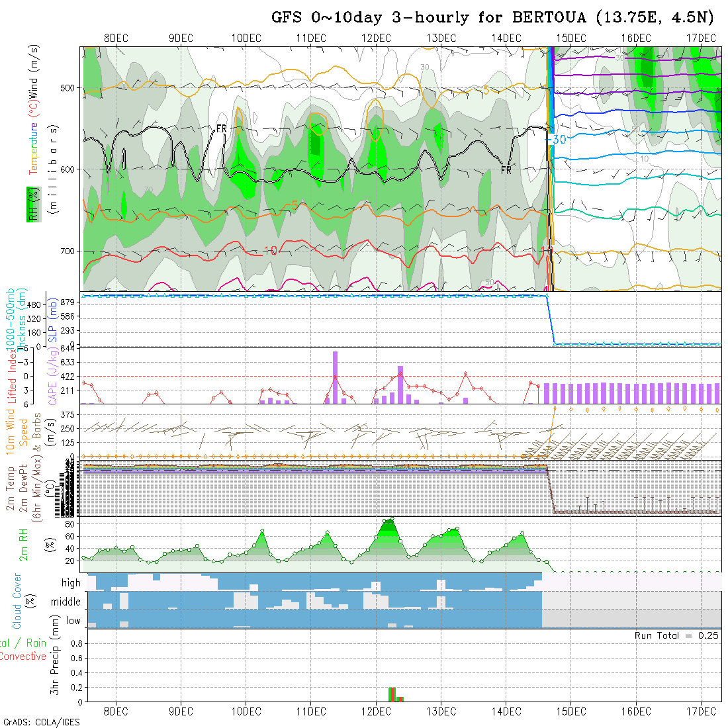Click the 'low' cloud cover row label
This screenshot has width=728, height=728.
click(x=73, y=621)
